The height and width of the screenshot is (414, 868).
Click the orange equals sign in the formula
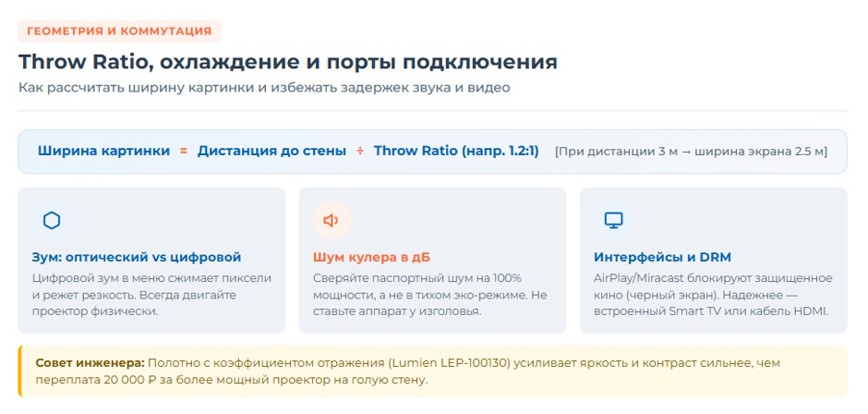pos(184,152)
